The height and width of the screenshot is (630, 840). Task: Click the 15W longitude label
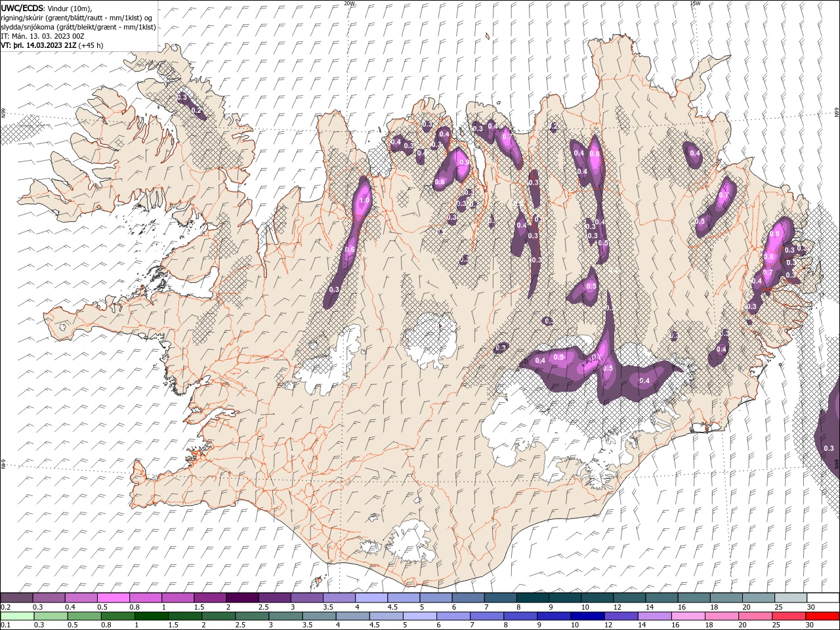695,3
